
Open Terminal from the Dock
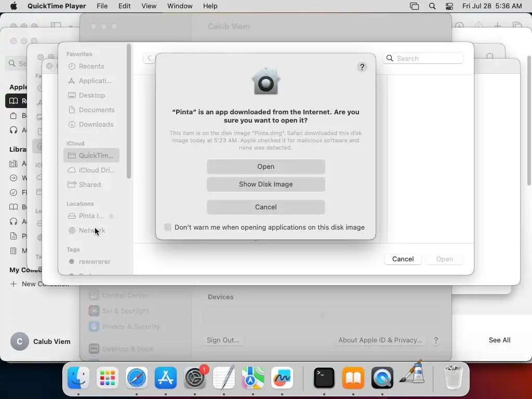tap(324, 378)
